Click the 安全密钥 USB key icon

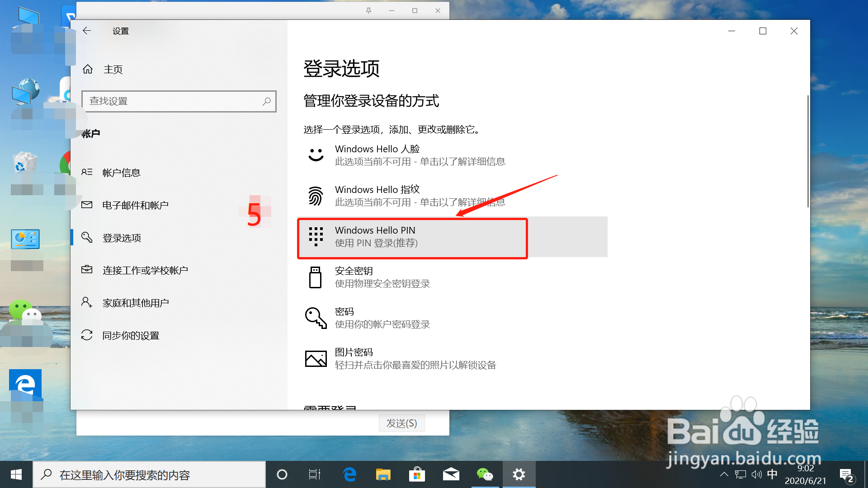tap(315, 277)
